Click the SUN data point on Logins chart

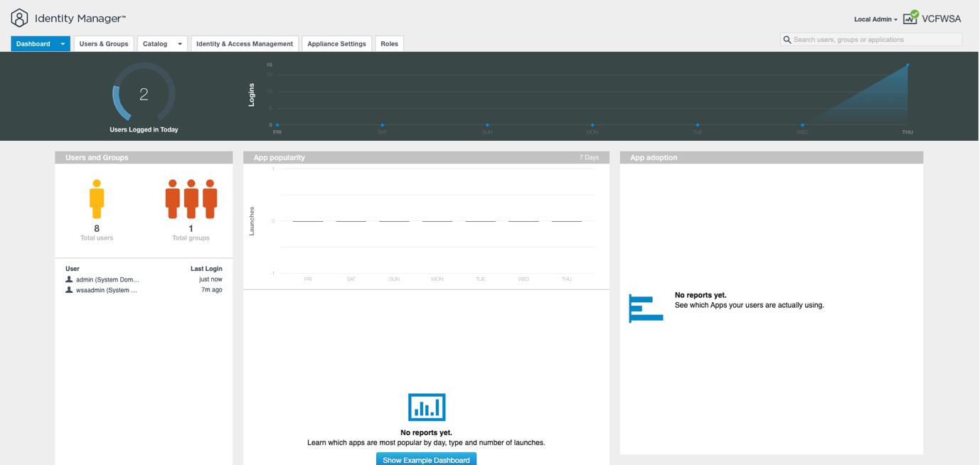(x=487, y=125)
